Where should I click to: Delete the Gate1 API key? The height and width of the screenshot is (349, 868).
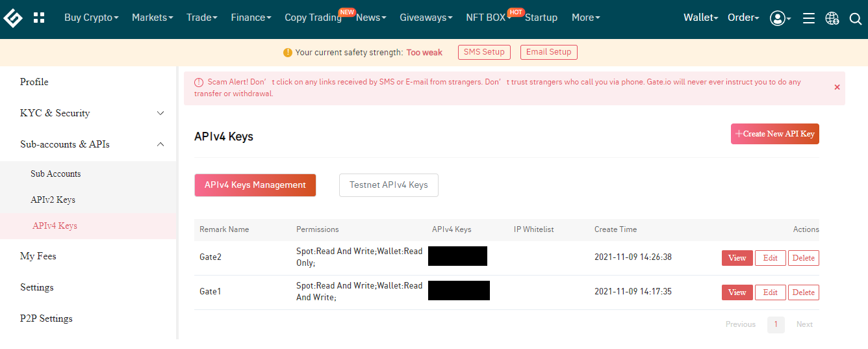pyautogui.click(x=804, y=292)
